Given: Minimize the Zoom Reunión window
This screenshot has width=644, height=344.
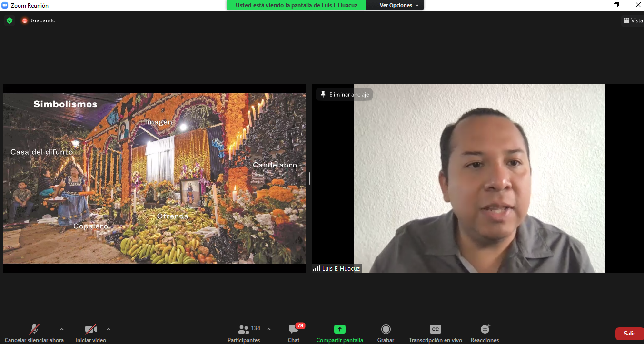Looking at the screenshot, I should coord(595,5).
